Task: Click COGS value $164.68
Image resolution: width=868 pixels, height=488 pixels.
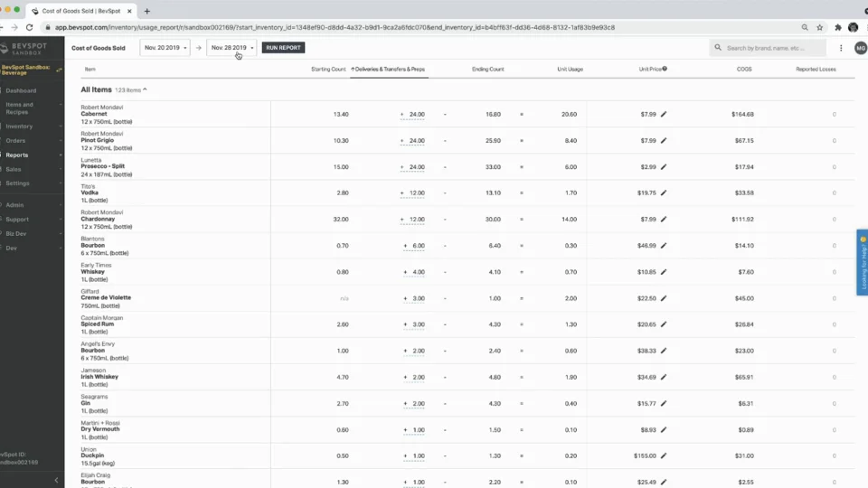Action: click(742, 115)
